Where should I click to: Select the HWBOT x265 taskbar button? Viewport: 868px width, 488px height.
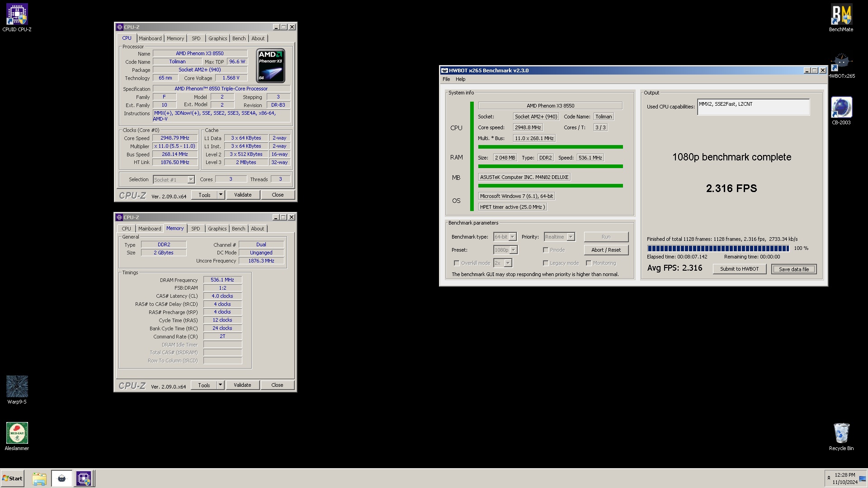[62, 479]
